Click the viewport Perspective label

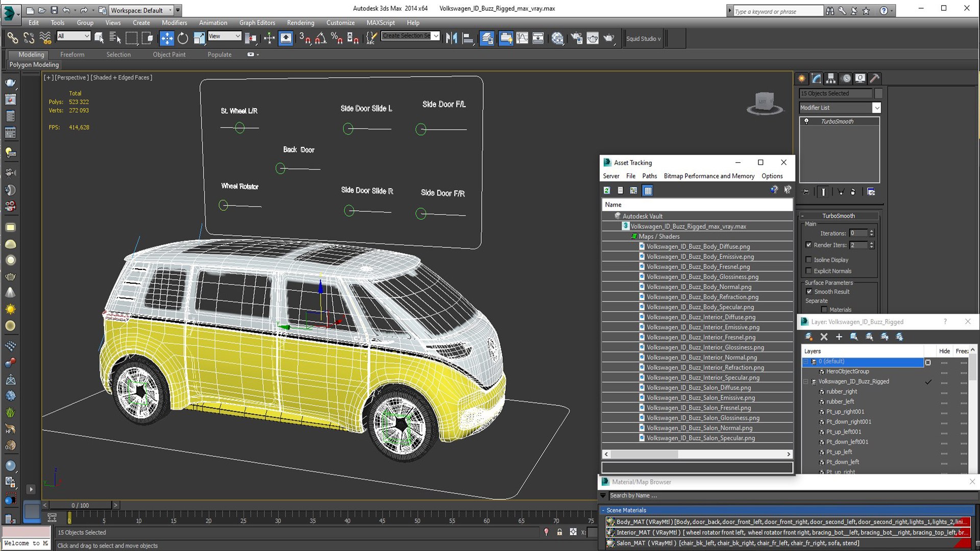pos(71,78)
